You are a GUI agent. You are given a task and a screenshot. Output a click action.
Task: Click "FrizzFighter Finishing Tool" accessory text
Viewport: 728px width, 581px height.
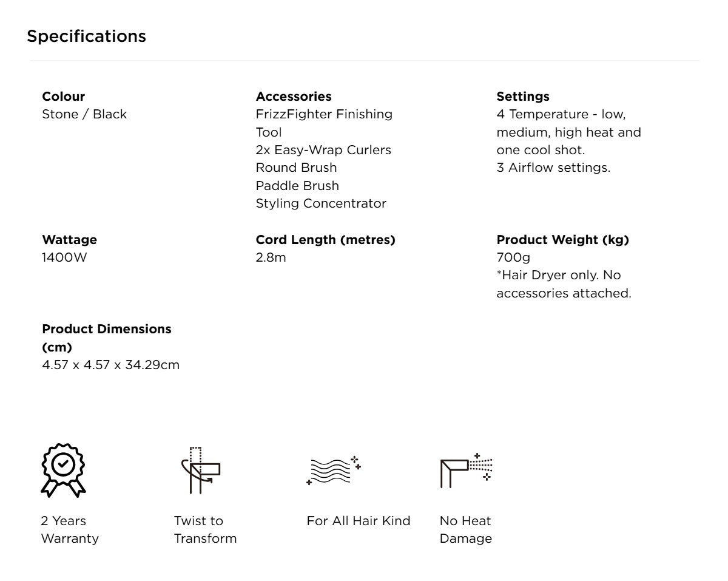point(323,123)
